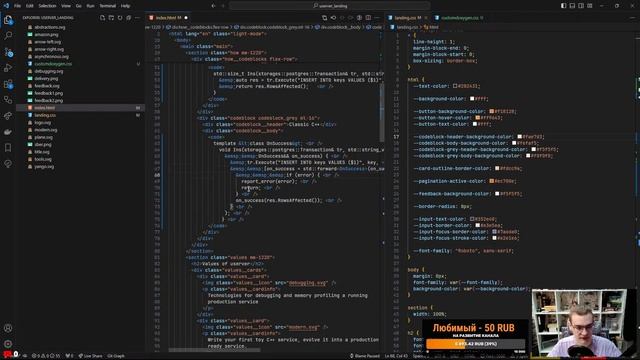Image resolution: width=640 pixels, height=360 pixels.
Task: Toggle the secondary side bar layout button
Action: pos(581,6)
